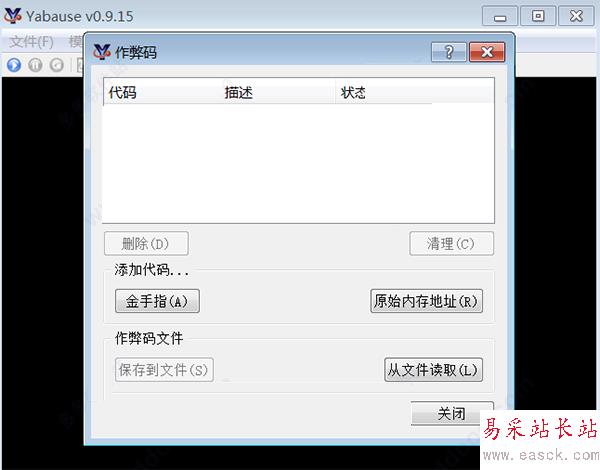The height and width of the screenshot is (470, 600).
Task: Click the logo icon in 作弊码 dialog title
Action: 102,52
